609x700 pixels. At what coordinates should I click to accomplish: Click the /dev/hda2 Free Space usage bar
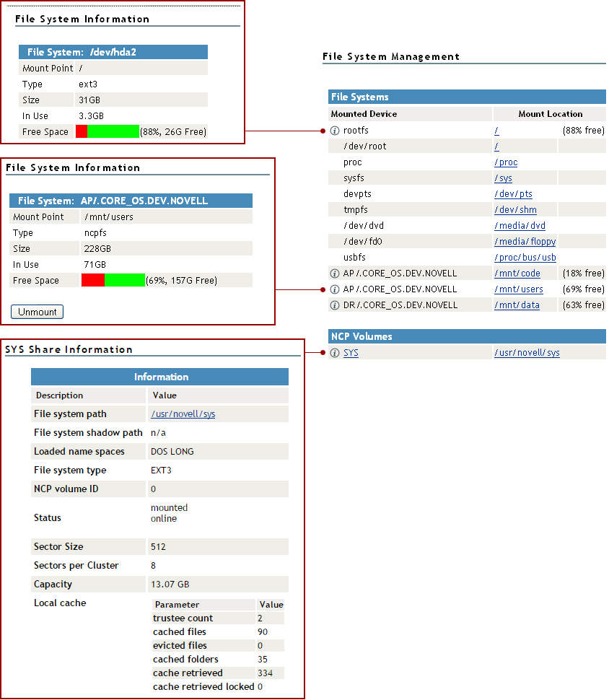coord(108,131)
